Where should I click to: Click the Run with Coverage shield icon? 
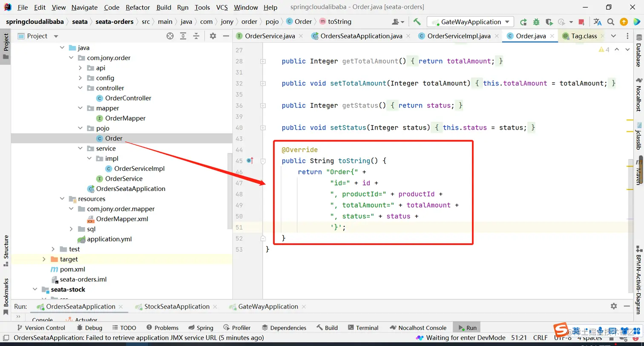click(549, 22)
